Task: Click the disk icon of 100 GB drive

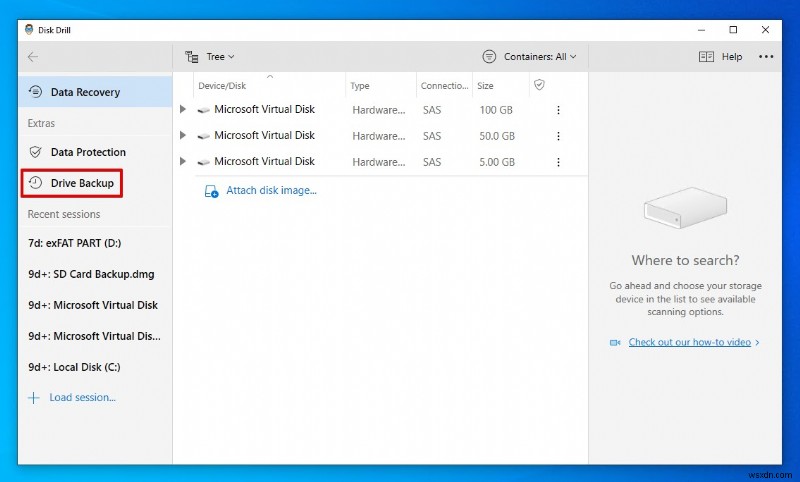Action: click(204, 110)
